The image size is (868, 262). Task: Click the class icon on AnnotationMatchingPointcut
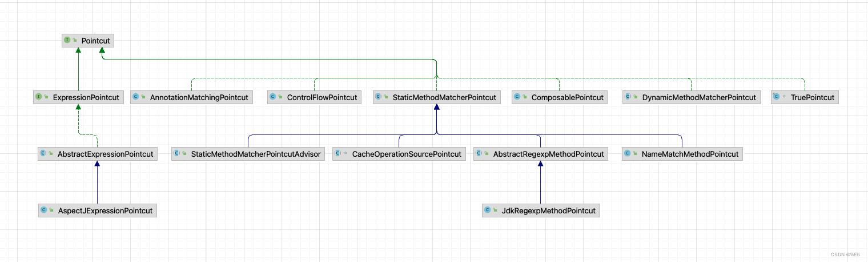coord(136,97)
